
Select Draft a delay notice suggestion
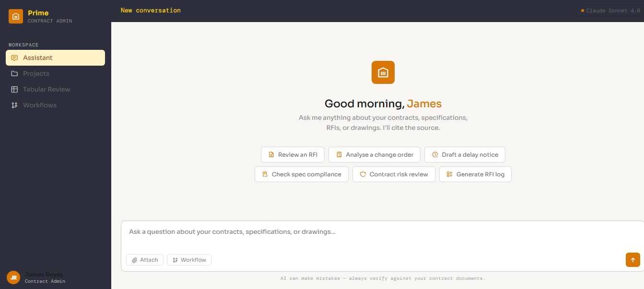465,155
